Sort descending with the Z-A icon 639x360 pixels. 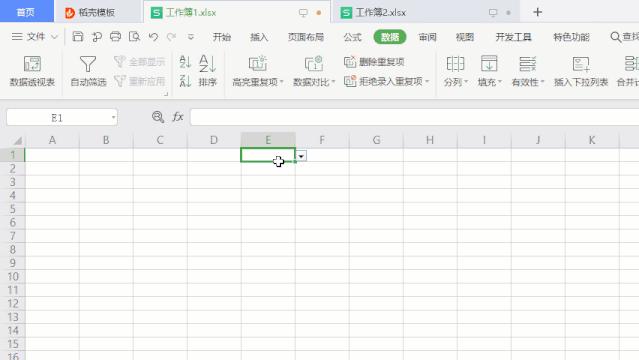[185, 81]
